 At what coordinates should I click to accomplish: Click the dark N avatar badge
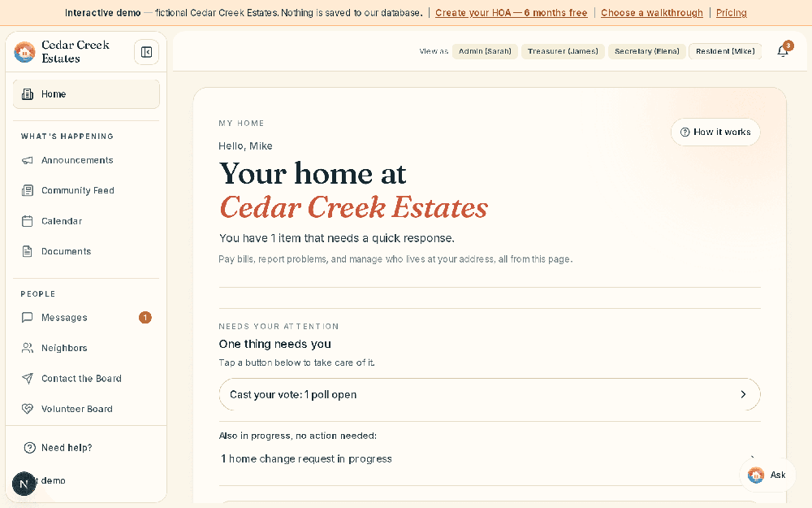pos(24,484)
